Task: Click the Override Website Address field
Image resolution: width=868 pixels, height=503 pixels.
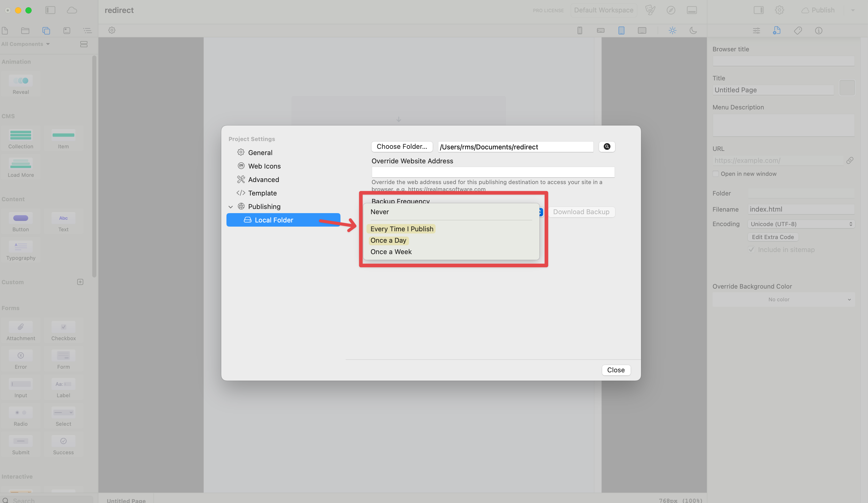Action: click(493, 172)
